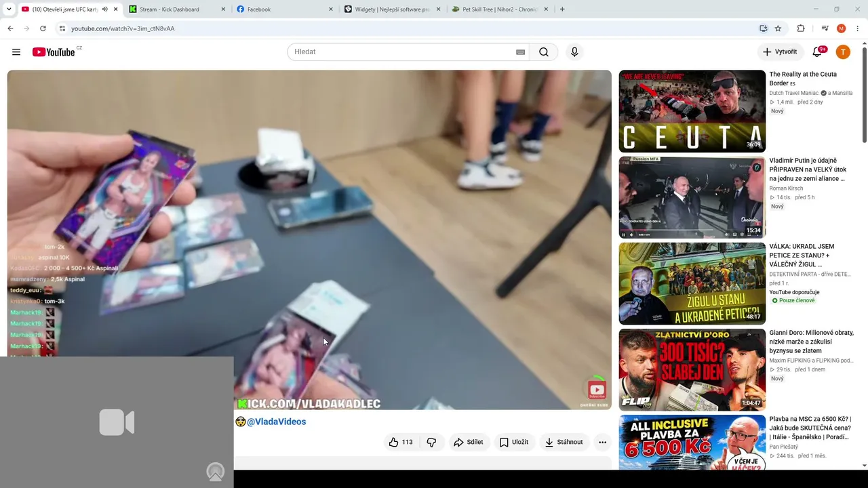The image size is (868, 488).
Task: Open the @VladaVideos channel link
Action: coord(276,422)
